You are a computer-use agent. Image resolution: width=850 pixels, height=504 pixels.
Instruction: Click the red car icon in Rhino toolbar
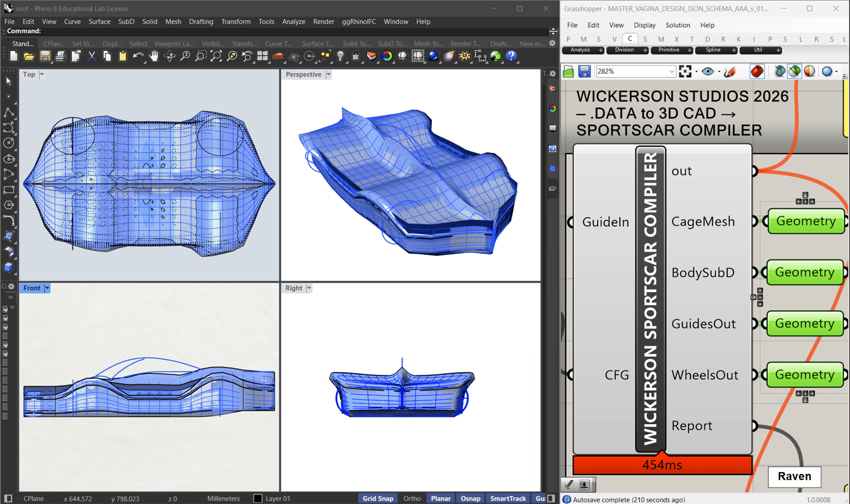[278, 56]
